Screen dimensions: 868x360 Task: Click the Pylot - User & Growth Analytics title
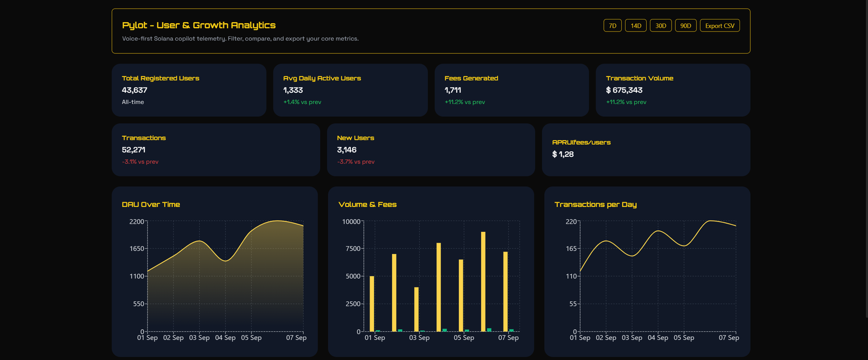199,25
